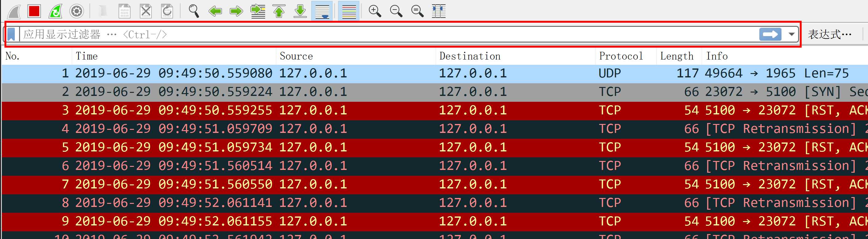The height and width of the screenshot is (239, 868).
Task: Select packet 4 TCP Retransmission row
Action: [435, 129]
